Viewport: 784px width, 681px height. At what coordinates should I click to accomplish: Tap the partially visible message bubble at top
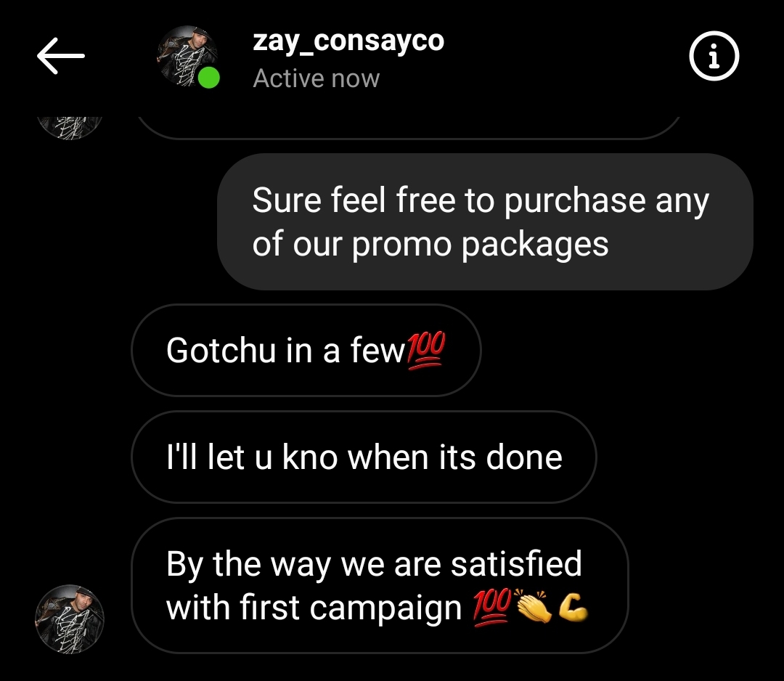pyautogui.click(x=408, y=128)
